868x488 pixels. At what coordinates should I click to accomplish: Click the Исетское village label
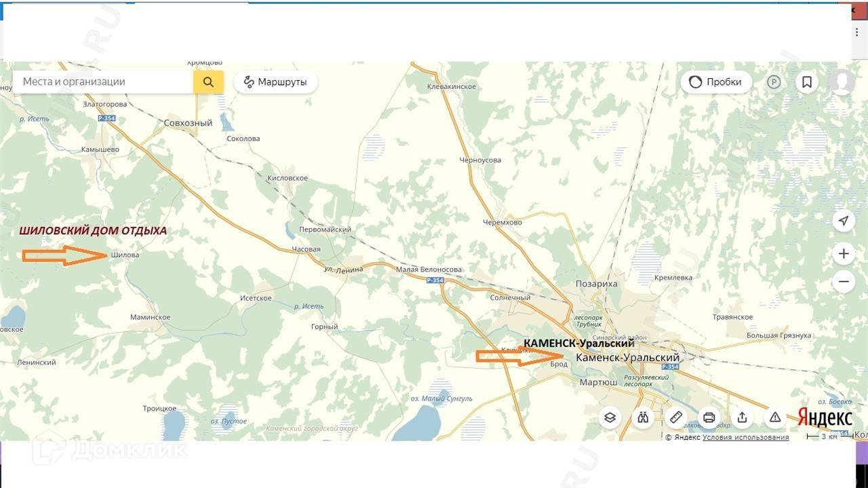pyautogui.click(x=256, y=298)
